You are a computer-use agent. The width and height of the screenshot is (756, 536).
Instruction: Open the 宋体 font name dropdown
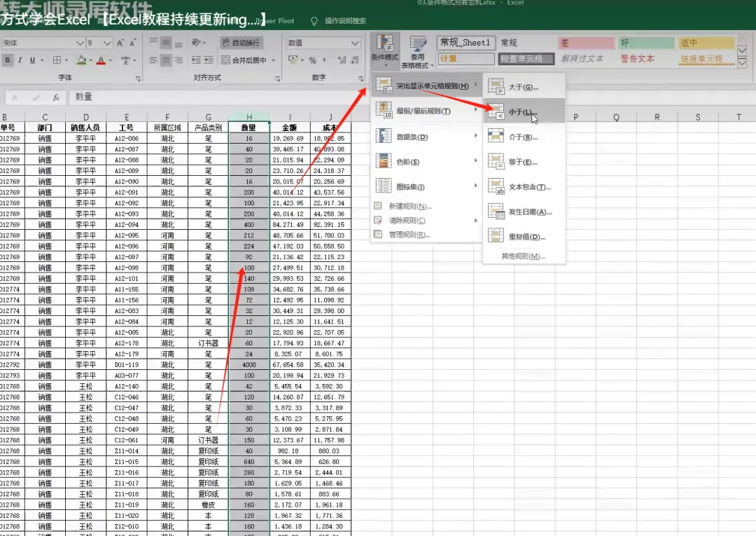tap(80, 43)
